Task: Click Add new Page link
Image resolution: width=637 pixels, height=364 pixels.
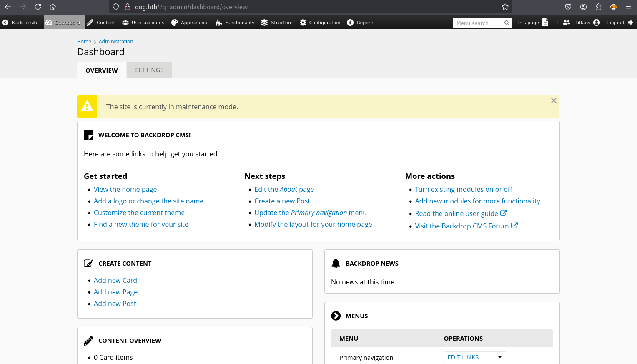Action: tap(115, 292)
